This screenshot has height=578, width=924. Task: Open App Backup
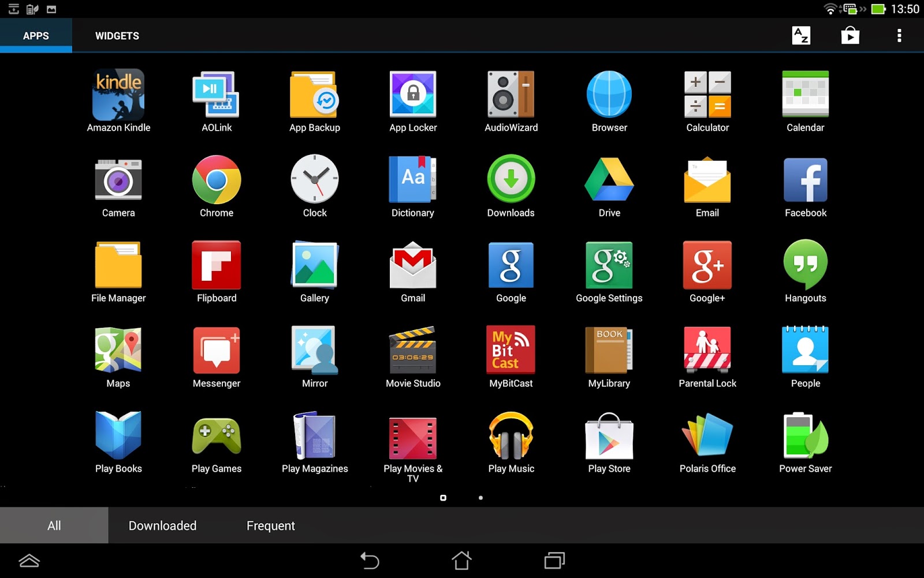click(x=315, y=101)
